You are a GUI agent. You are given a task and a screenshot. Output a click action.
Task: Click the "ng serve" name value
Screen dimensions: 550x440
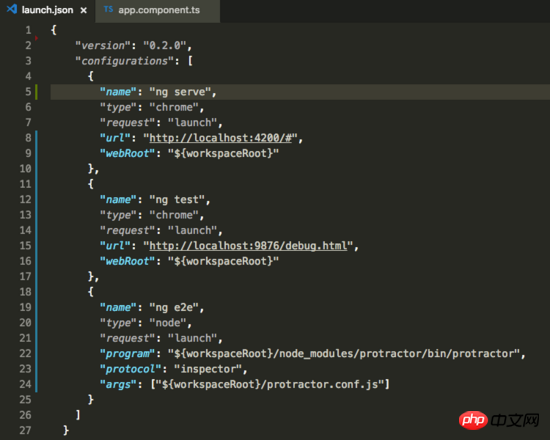180,92
